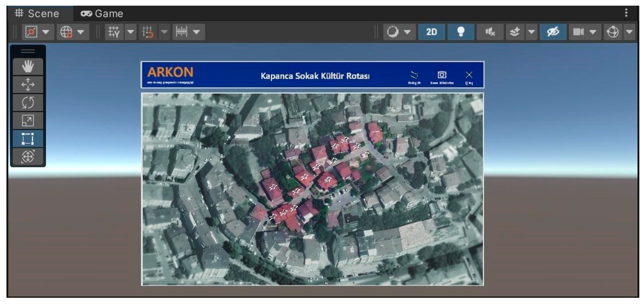The width and height of the screenshot is (644, 305).
Task: Select the Move tool
Action: 28,84
